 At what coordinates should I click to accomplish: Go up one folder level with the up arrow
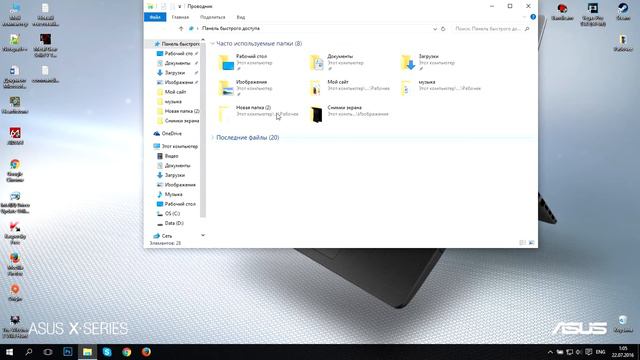181,29
